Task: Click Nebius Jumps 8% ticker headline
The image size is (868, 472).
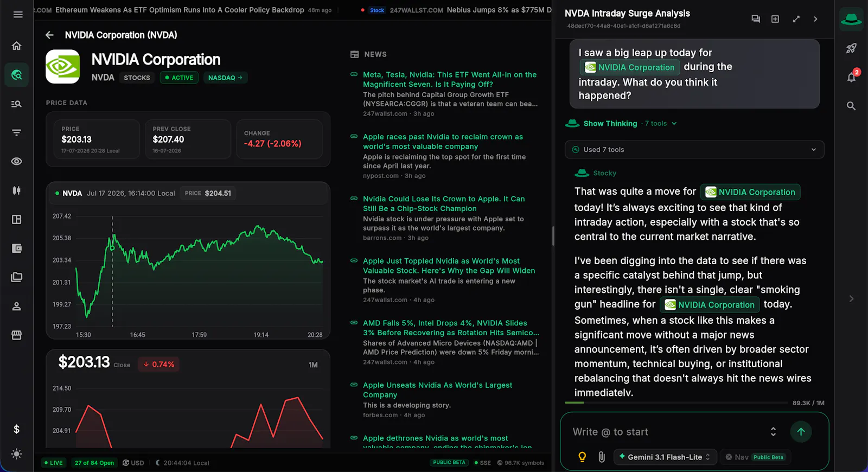Action: (499, 10)
